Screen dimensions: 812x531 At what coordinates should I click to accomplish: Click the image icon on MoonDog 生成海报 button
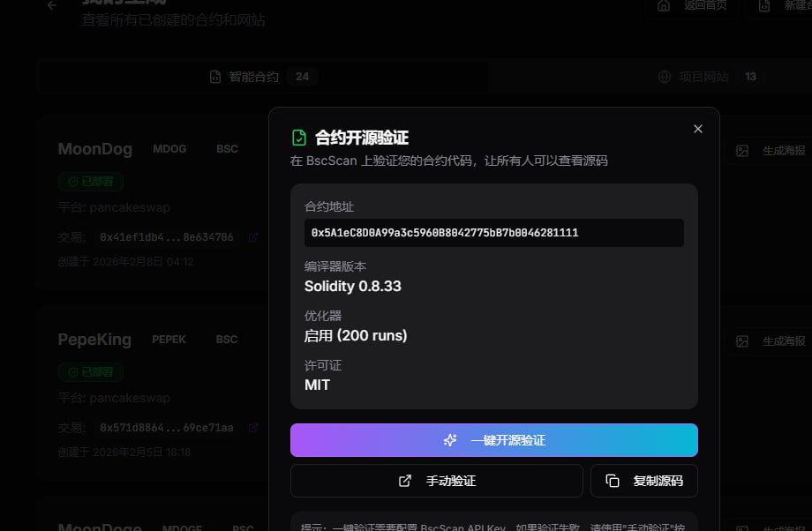click(x=741, y=150)
